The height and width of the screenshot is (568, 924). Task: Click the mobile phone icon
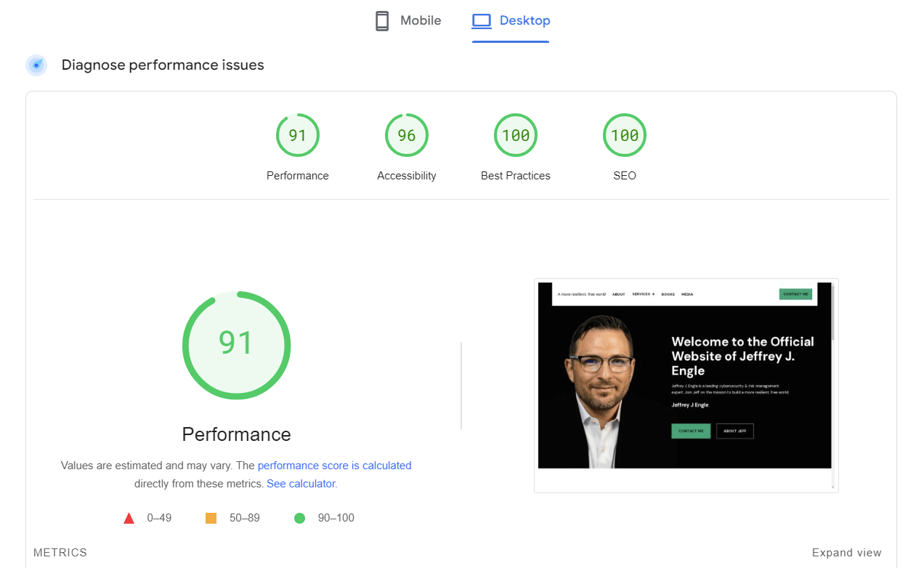382,21
